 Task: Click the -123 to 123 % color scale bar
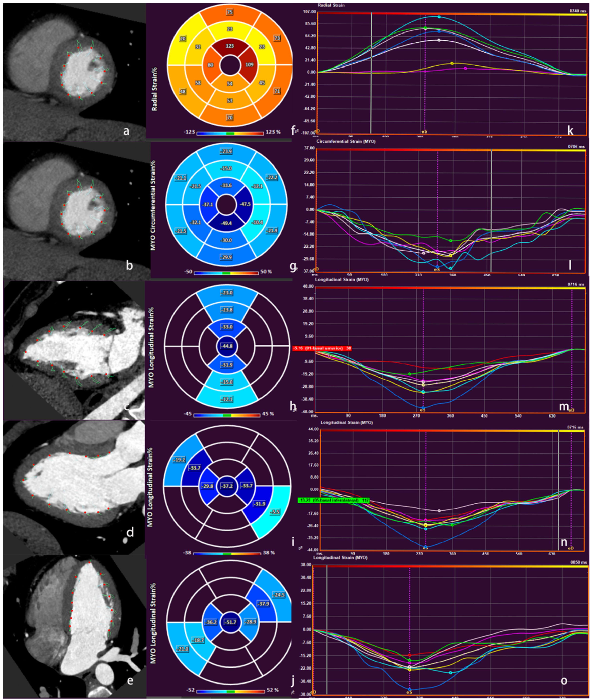(230, 133)
